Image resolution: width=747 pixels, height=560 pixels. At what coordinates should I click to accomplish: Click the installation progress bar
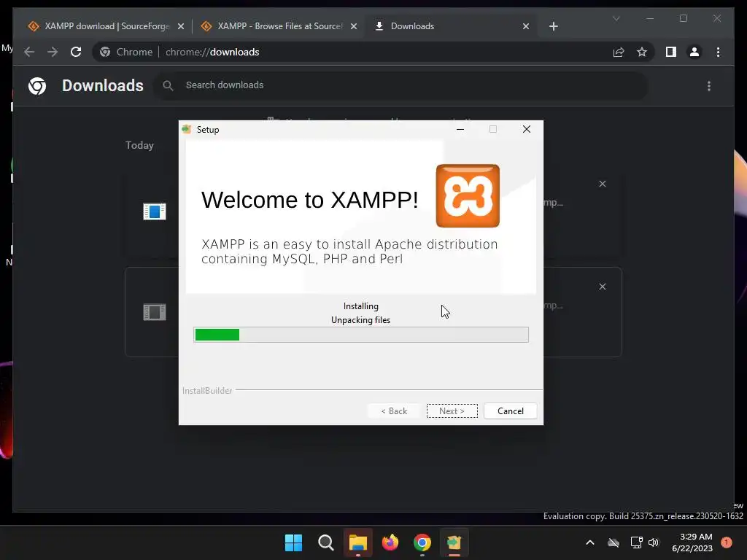pos(360,335)
